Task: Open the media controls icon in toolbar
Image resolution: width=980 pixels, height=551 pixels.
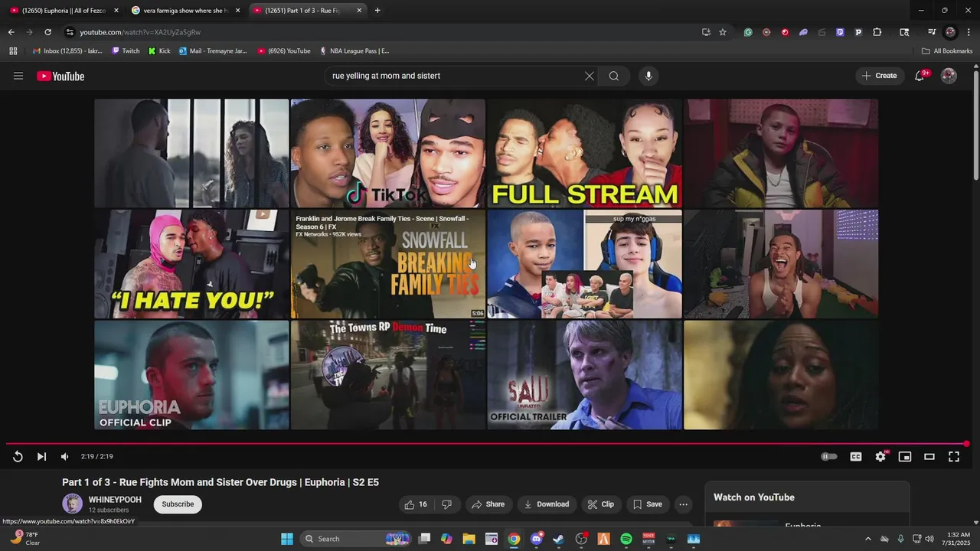Action: tap(932, 32)
